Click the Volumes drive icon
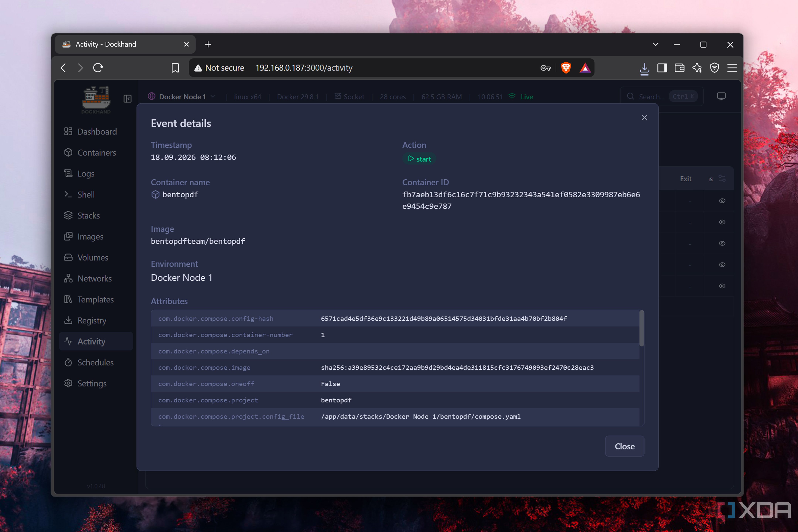 68,257
